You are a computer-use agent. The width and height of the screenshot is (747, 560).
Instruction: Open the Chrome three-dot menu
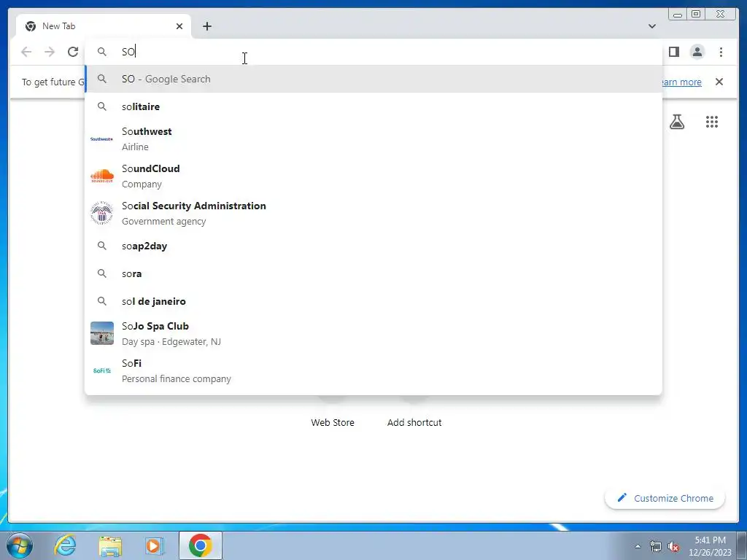[x=721, y=52]
